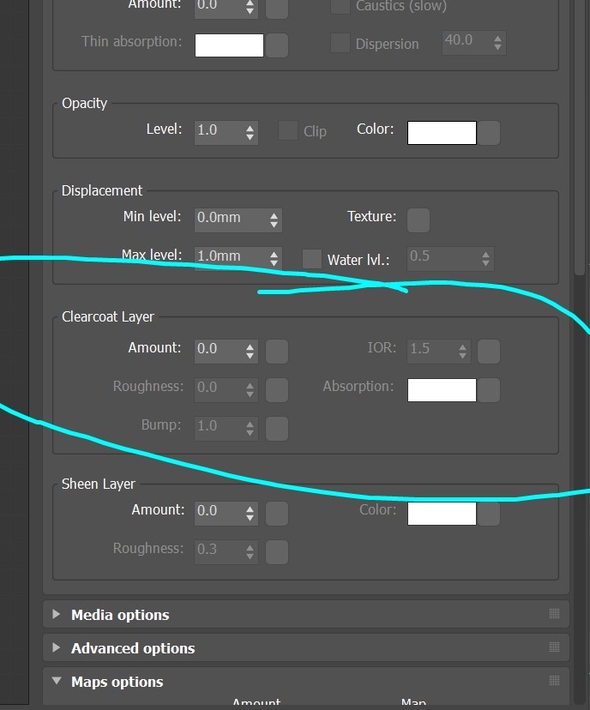Image resolution: width=590 pixels, height=710 pixels.
Task: Enable the Dispersion checkbox
Action: [x=340, y=43]
